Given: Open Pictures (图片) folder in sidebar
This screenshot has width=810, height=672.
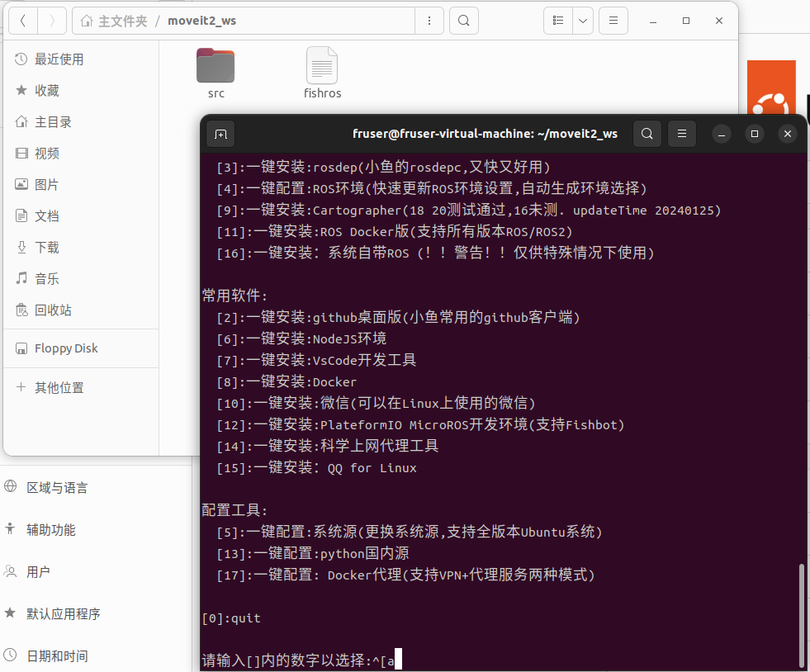Looking at the screenshot, I should (81, 185).
